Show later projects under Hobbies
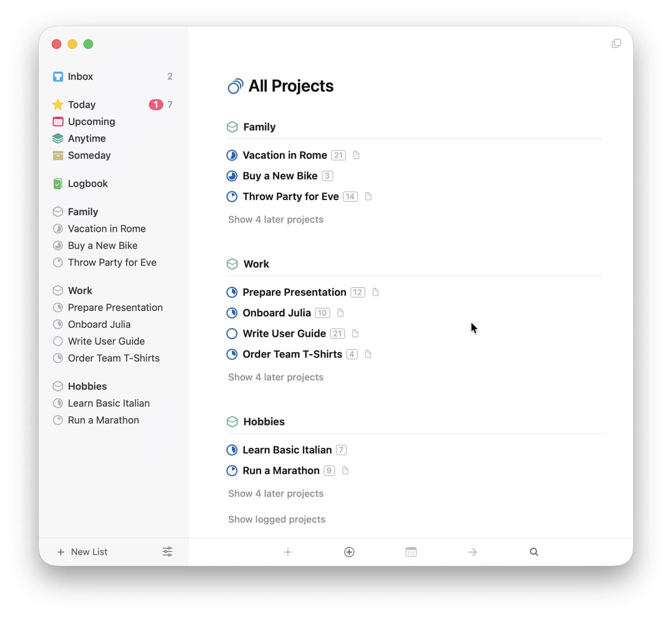The image size is (672, 617). click(x=275, y=494)
